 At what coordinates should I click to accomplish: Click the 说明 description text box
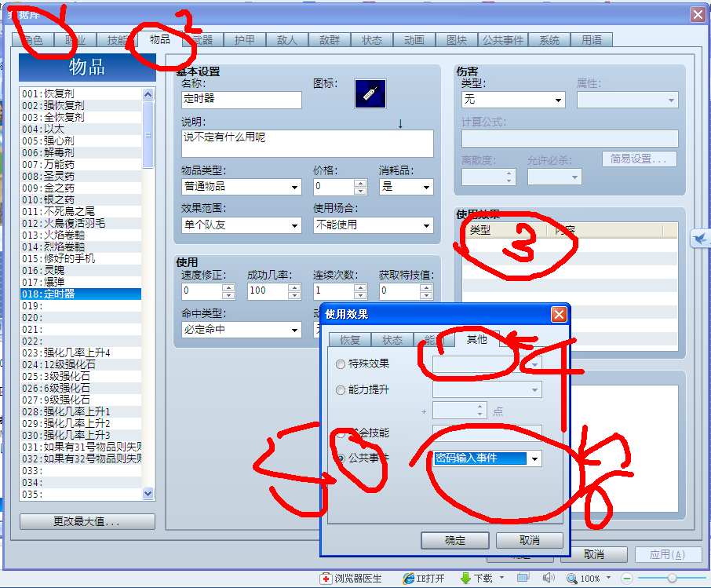point(308,144)
